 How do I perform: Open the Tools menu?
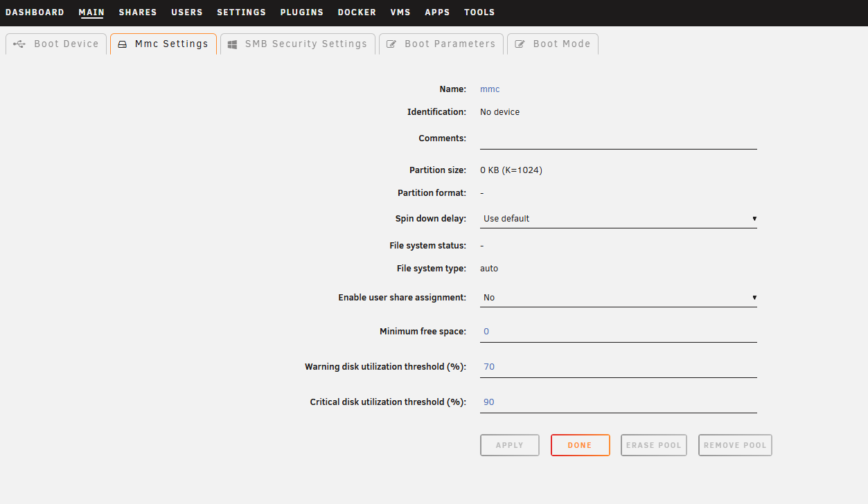(x=479, y=12)
